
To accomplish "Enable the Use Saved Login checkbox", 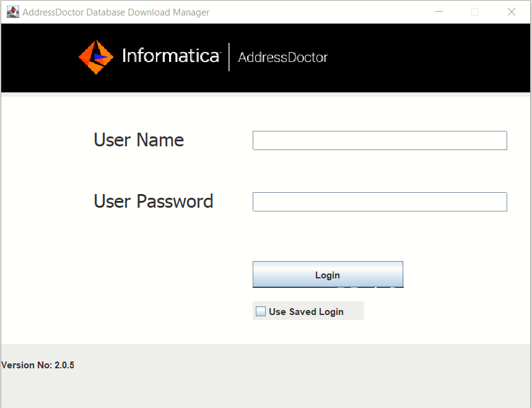I will tap(261, 311).
